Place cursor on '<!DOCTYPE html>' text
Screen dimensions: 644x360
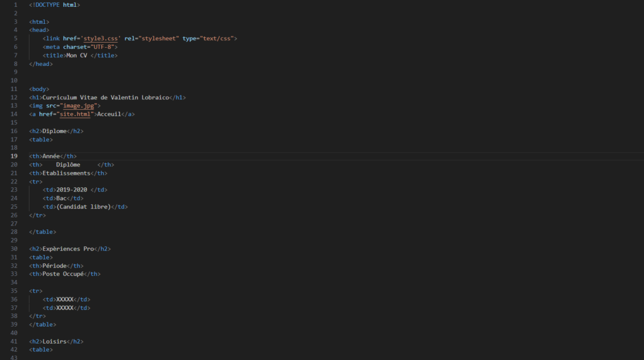coord(55,5)
